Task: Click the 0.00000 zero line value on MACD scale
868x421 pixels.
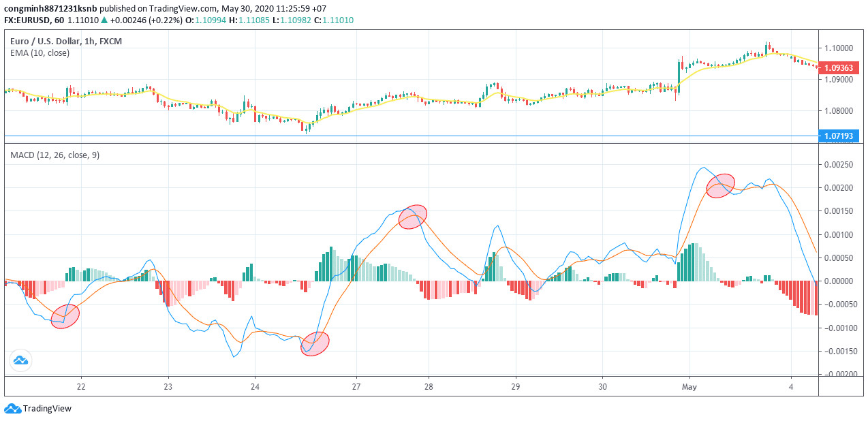Action: tap(838, 280)
